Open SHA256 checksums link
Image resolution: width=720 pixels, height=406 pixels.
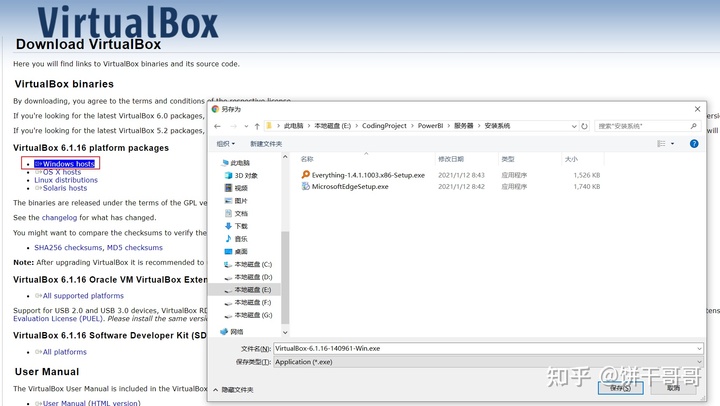point(68,248)
